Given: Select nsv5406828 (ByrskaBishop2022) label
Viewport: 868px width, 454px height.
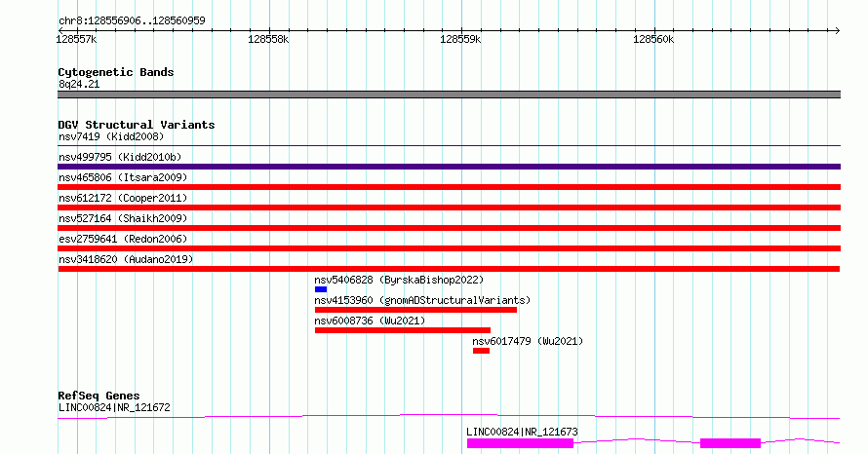Looking at the screenshot, I should [x=399, y=280].
